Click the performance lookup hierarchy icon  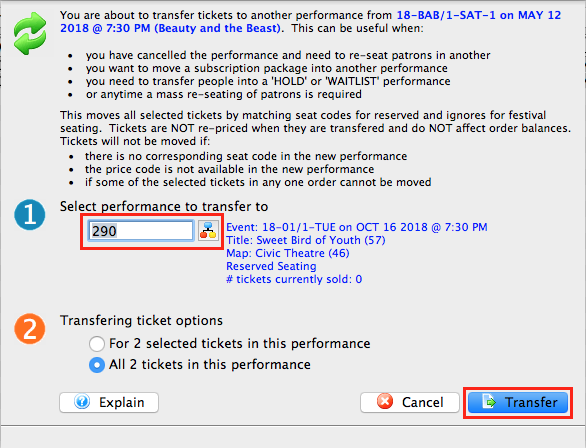pos(208,231)
